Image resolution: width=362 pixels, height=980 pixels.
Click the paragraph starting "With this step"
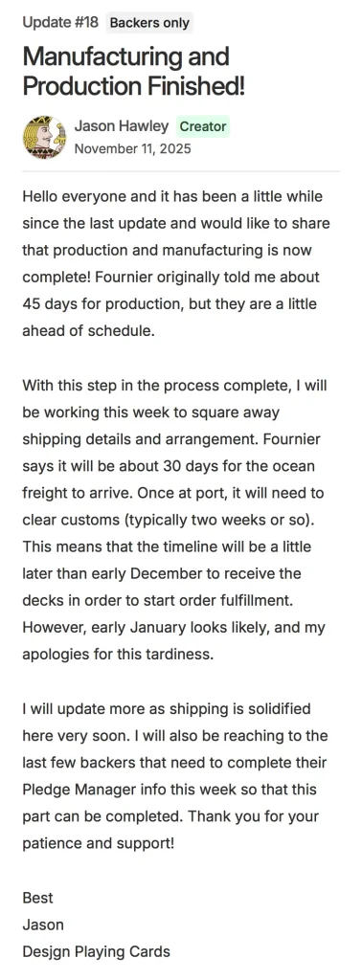(175, 520)
